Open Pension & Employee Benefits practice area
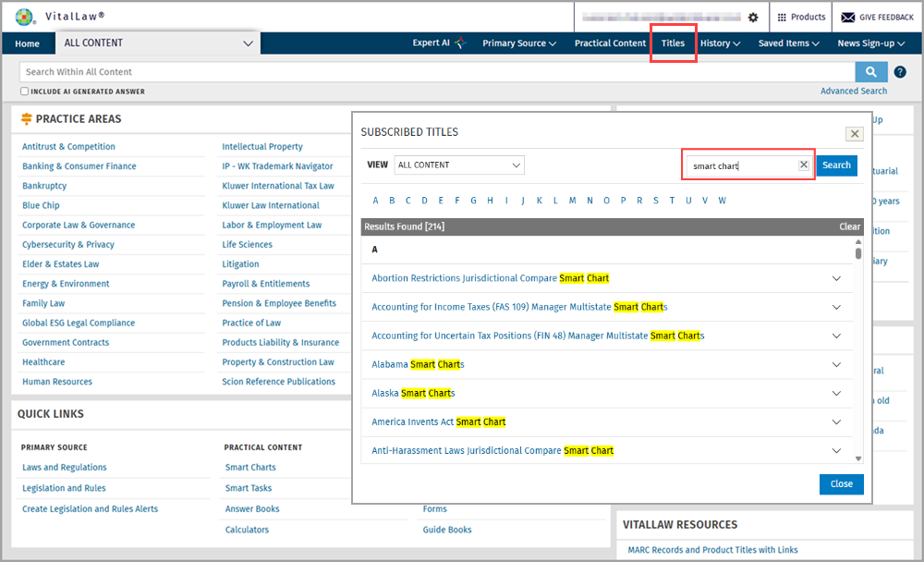Image resolution: width=924 pixels, height=562 pixels. [279, 303]
